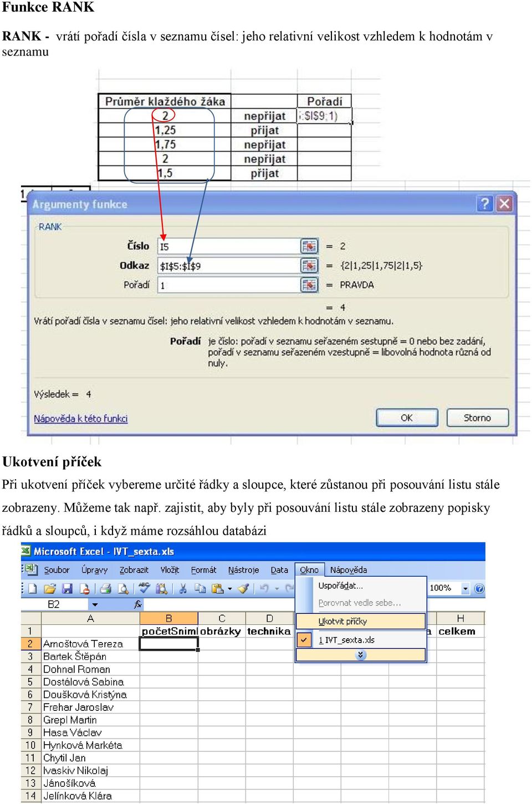
Task: Open the Name Box dropdown arrow
Action: pyautogui.click(x=95, y=604)
